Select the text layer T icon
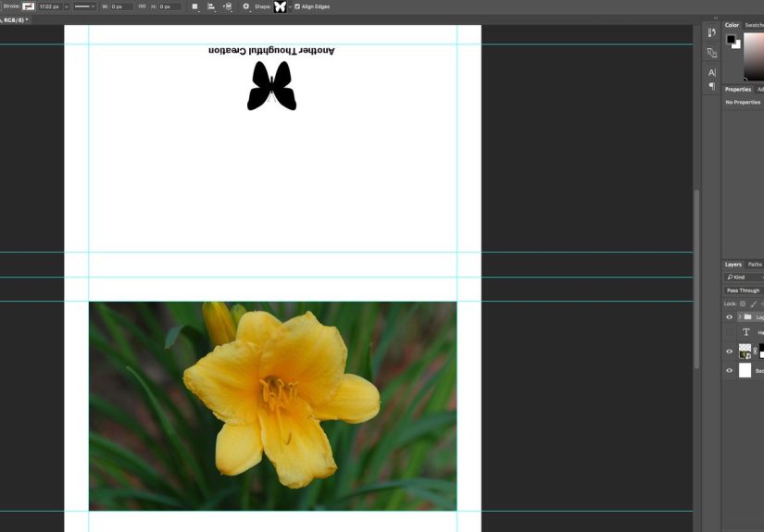The image size is (764, 532). tap(745, 332)
